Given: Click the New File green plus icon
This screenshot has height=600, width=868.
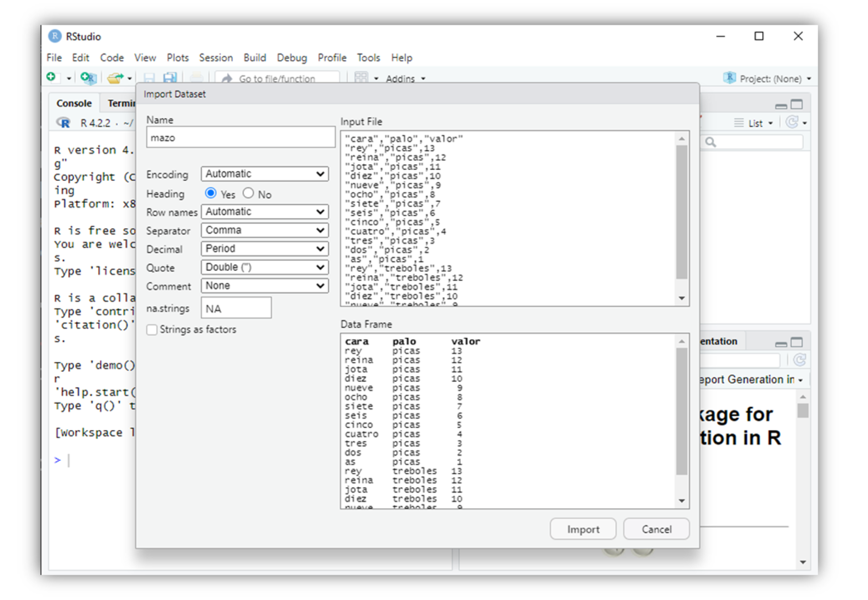Looking at the screenshot, I should point(52,78).
